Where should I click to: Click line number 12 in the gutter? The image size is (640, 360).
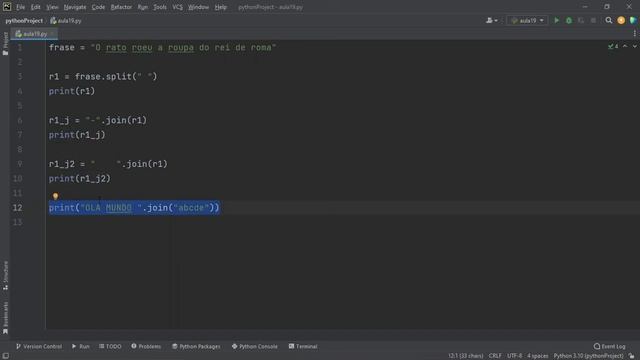pos(18,208)
